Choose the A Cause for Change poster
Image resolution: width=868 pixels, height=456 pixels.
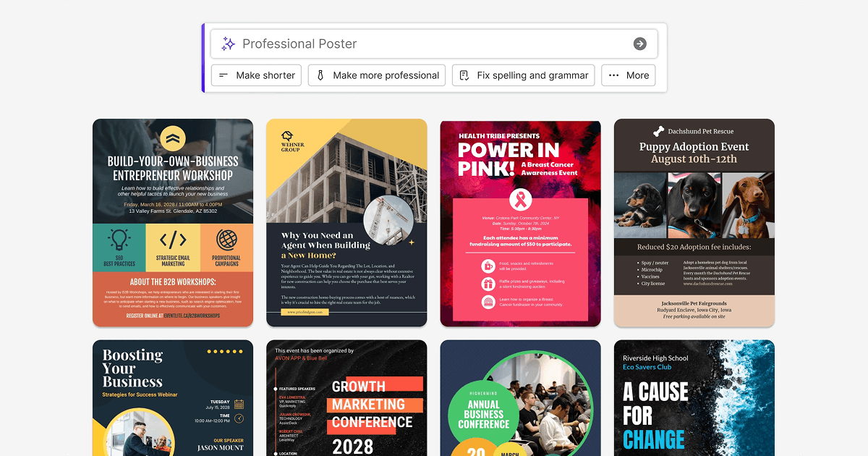click(x=694, y=398)
